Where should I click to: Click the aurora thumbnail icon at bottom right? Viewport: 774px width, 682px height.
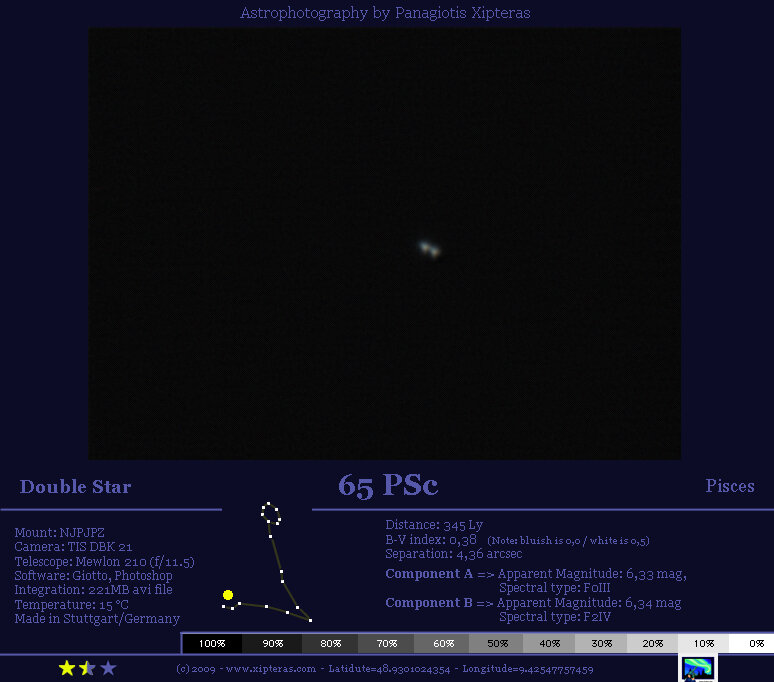point(697,669)
